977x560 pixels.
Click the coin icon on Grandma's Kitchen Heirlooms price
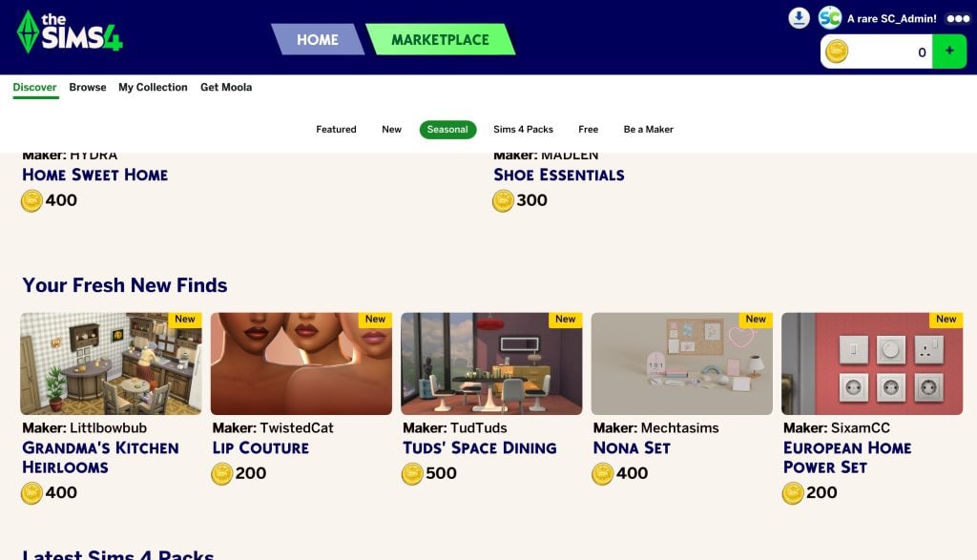[31, 493]
